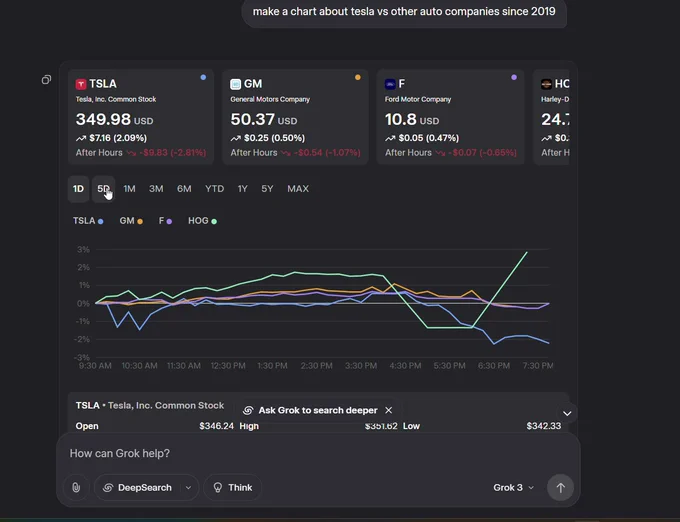Click the copy icon beside the stock cards
Screen dimensions: 680x522
(x=46, y=80)
